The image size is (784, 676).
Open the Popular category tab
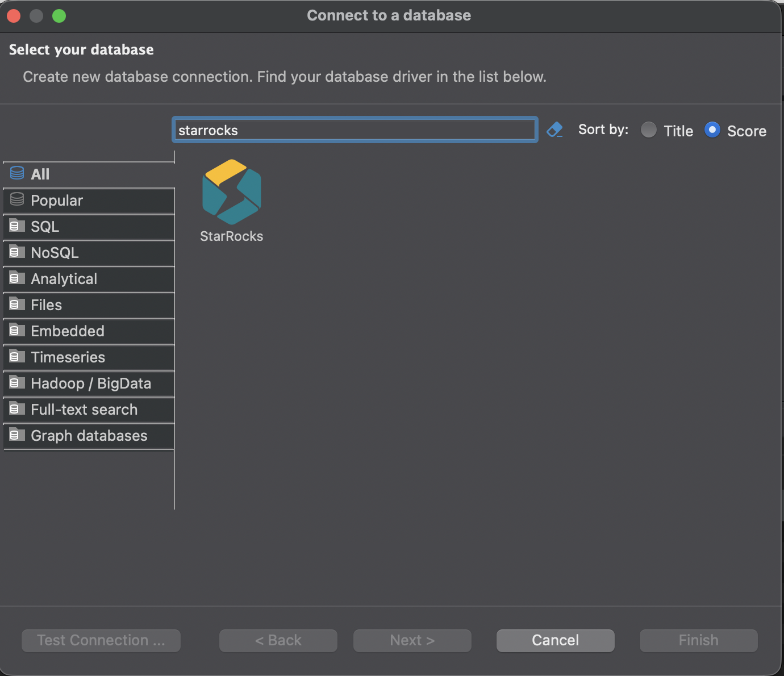point(89,201)
